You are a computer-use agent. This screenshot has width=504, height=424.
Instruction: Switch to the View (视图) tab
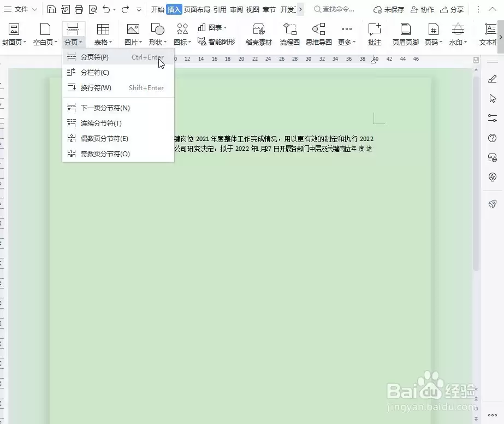tap(253, 9)
